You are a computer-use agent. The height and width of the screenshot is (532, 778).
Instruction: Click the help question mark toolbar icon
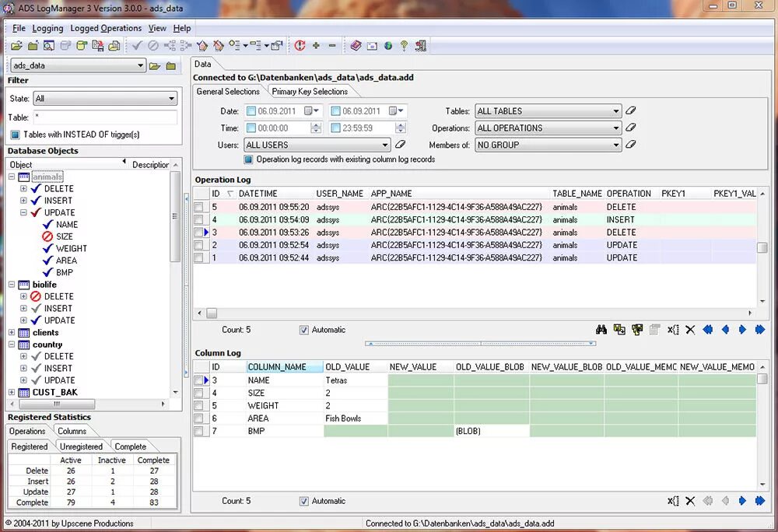click(405, 46)
